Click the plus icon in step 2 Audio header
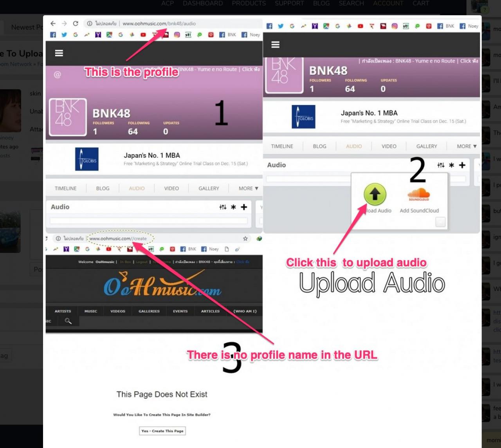The height and width of the screenshot is (448, 501). click(x=462, y=165)
